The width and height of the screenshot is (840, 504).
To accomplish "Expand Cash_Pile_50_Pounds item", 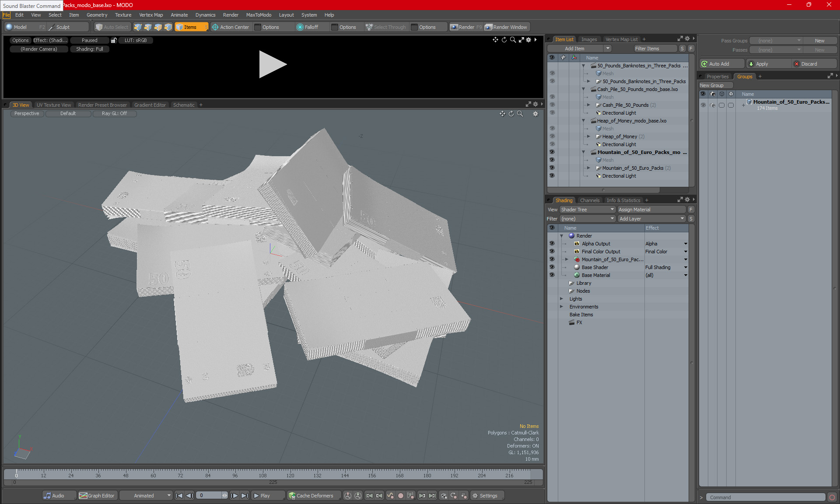I will coord(588,105).
